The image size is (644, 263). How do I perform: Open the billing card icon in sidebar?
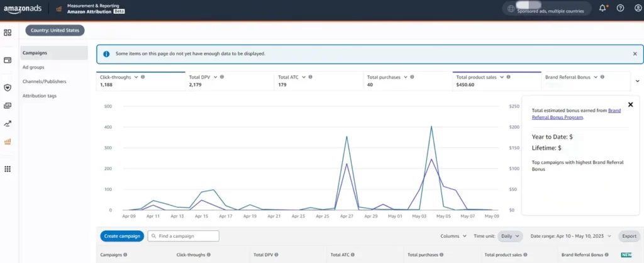pyautogui.click(x=8, y=60)
